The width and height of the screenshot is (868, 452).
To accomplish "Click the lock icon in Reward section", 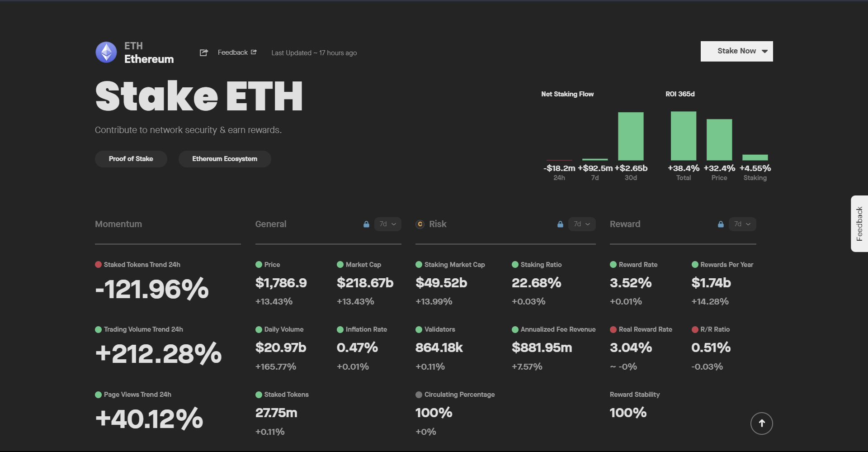I will (721, 224).
